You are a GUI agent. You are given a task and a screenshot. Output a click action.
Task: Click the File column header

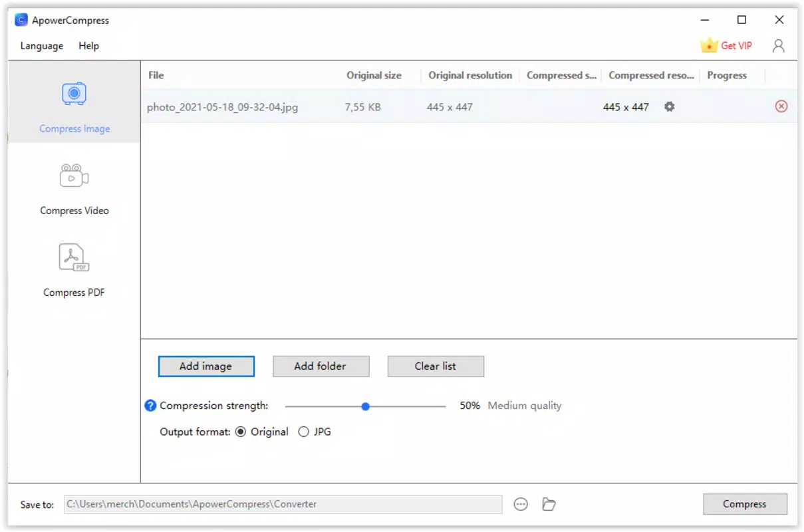(x=156, y=75)
